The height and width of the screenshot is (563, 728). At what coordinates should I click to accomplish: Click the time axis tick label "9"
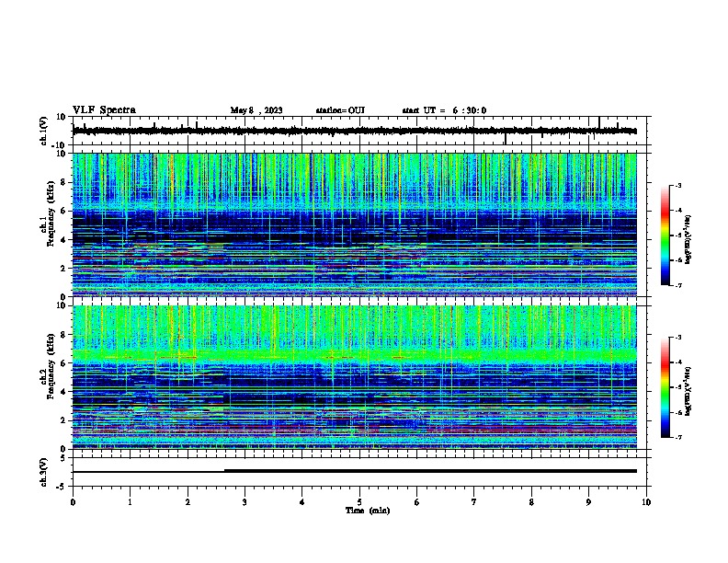coord(588,502)
